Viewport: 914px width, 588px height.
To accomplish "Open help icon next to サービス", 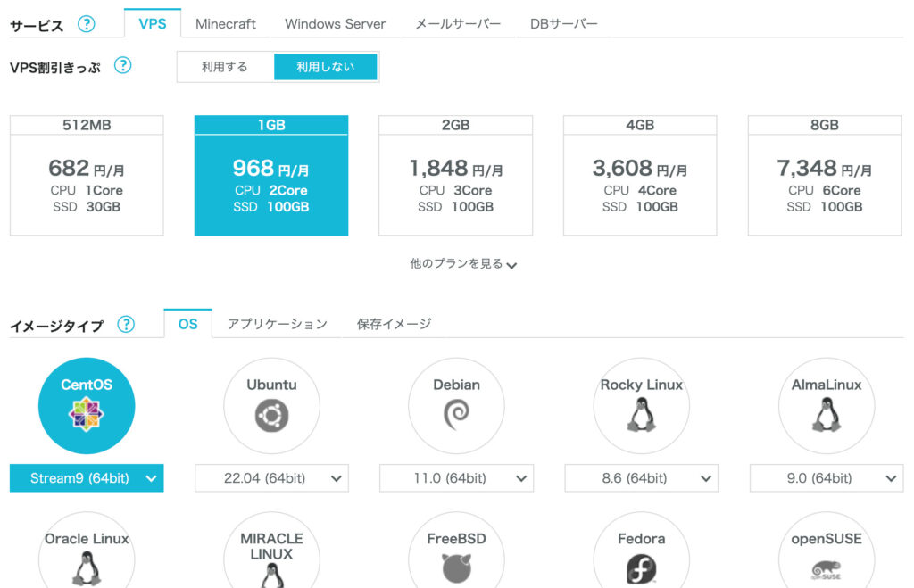I will [87, 24].
